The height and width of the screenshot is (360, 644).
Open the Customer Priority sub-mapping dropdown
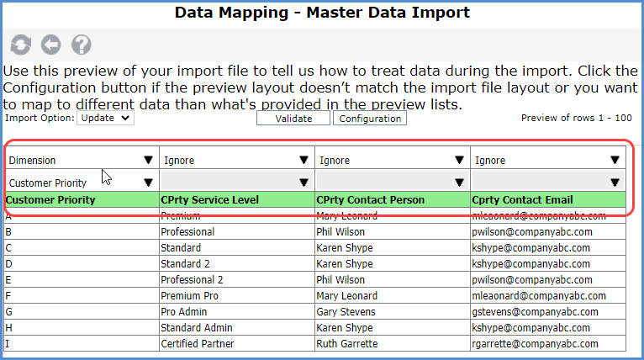point(82,183)
